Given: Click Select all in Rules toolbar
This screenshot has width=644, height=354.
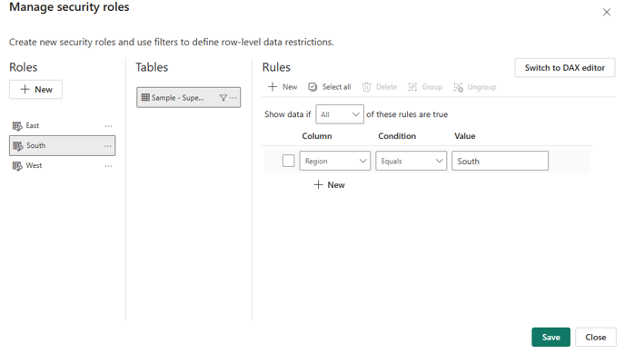Looking at the screenshot, I should (x=330, y=87).
